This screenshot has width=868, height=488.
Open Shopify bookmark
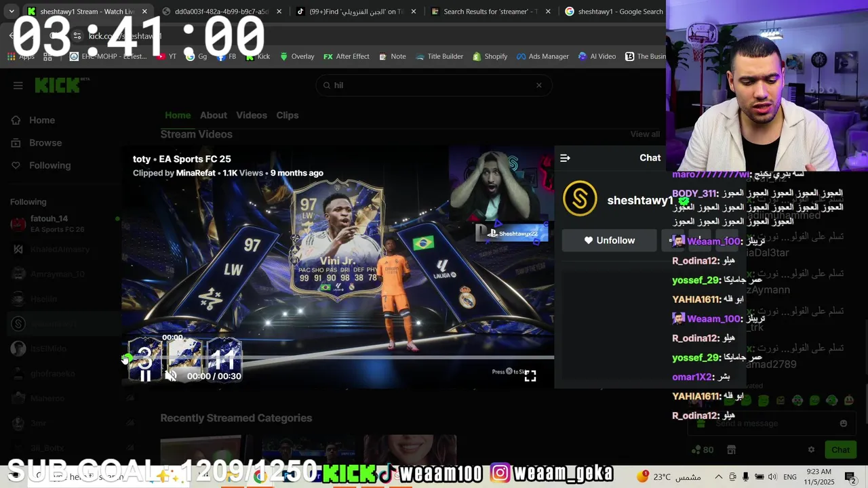click(490, 56)
